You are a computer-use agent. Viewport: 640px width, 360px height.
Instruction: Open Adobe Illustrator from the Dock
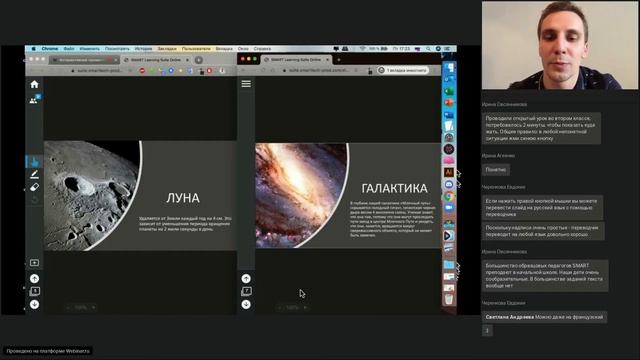pos(449,172)
